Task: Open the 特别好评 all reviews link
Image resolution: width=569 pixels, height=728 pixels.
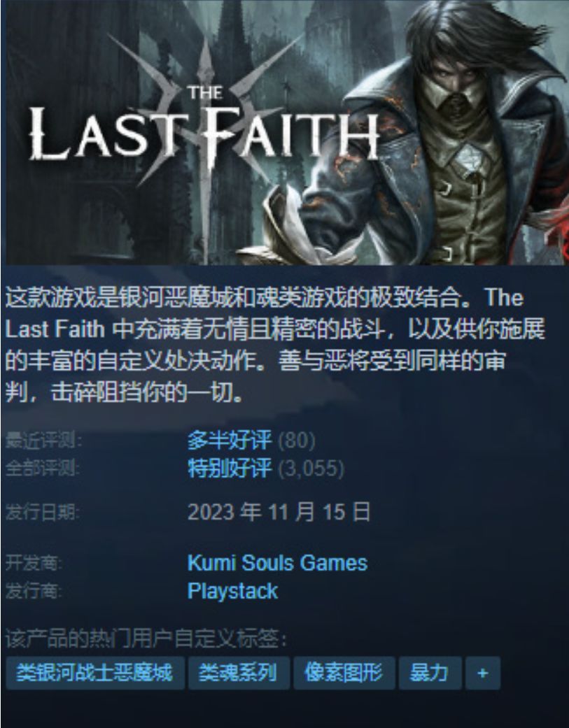Action: 230,468
